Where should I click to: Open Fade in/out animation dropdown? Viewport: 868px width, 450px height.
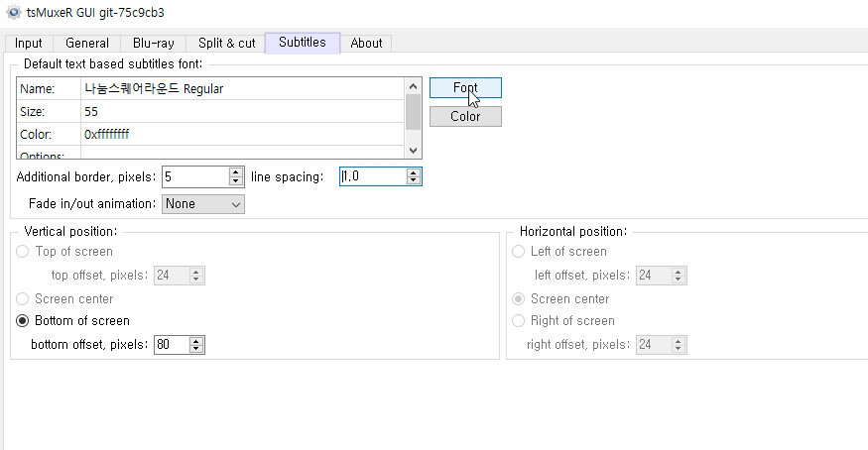[x=203, y=204]
